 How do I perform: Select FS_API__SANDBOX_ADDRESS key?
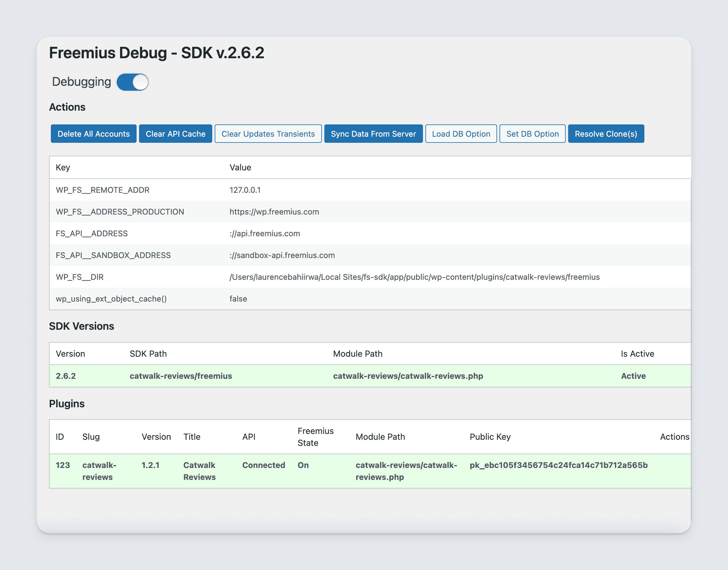pos(113,255)
